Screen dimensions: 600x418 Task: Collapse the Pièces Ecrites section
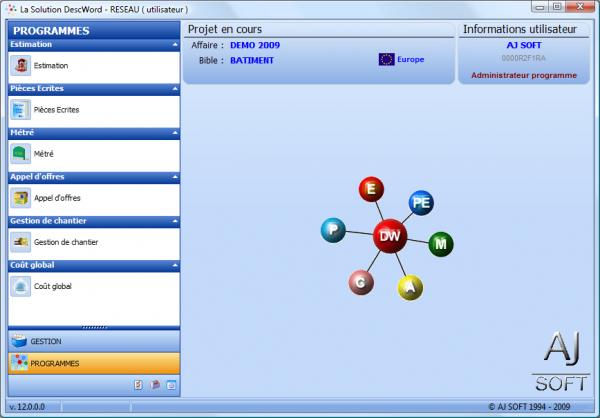click(175, 89)
